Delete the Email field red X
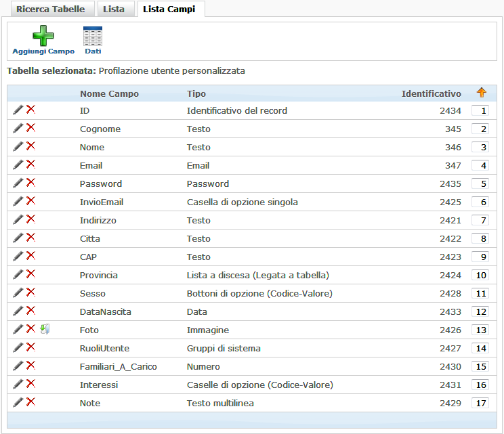 click(31, 165)
